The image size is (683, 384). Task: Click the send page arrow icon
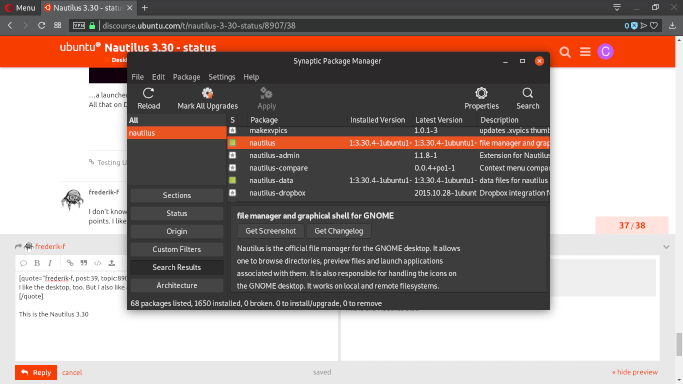point(644,26)
